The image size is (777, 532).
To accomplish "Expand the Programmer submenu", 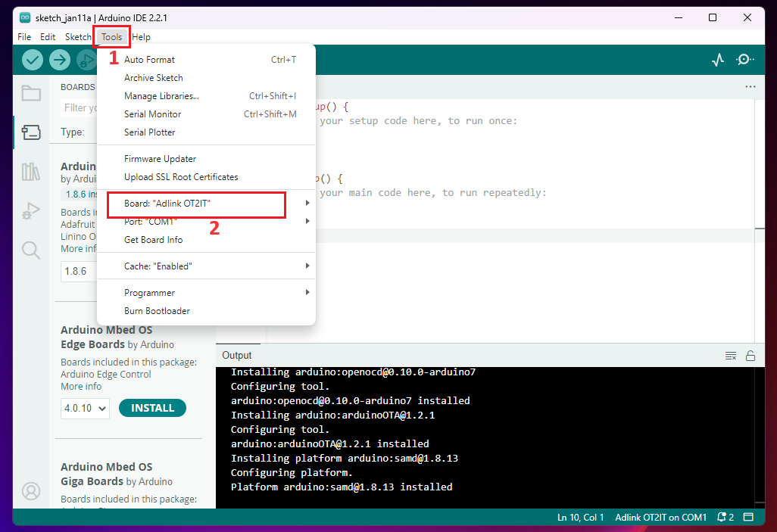I will click(x=149, y=293).
